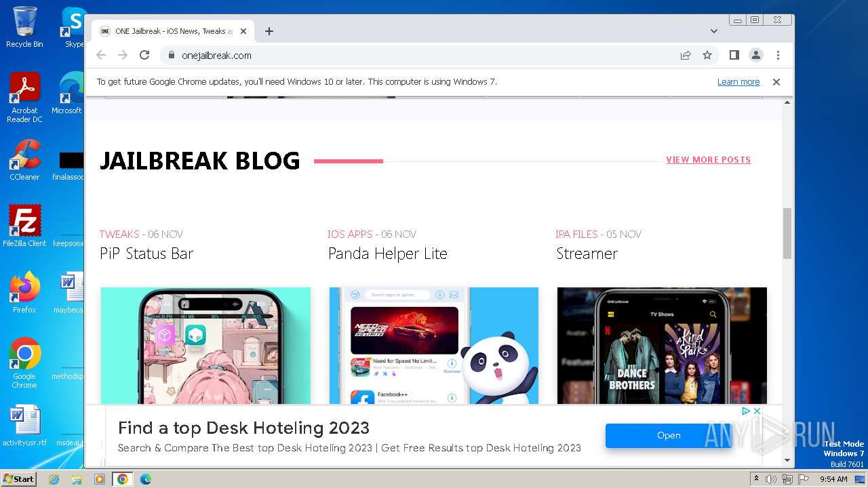
Task: Open Internet Explorer from the taskbar
Action: (x=54, y=479)
